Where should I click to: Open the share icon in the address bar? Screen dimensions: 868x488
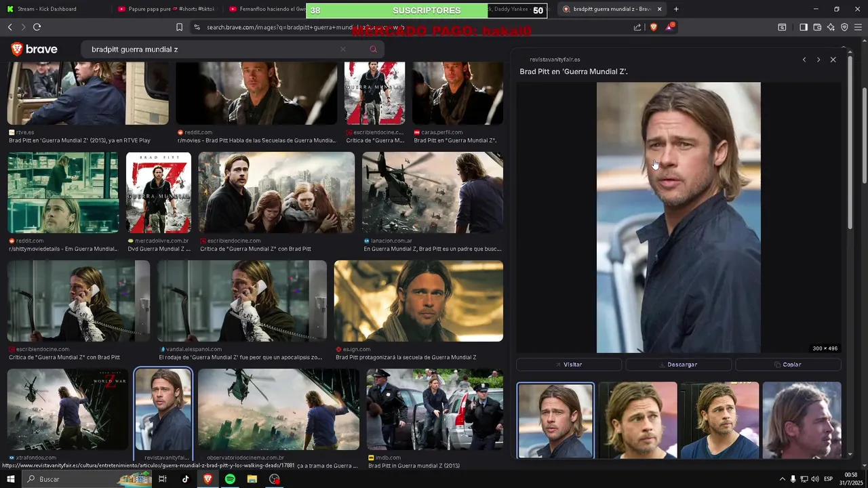click(637, 27)
